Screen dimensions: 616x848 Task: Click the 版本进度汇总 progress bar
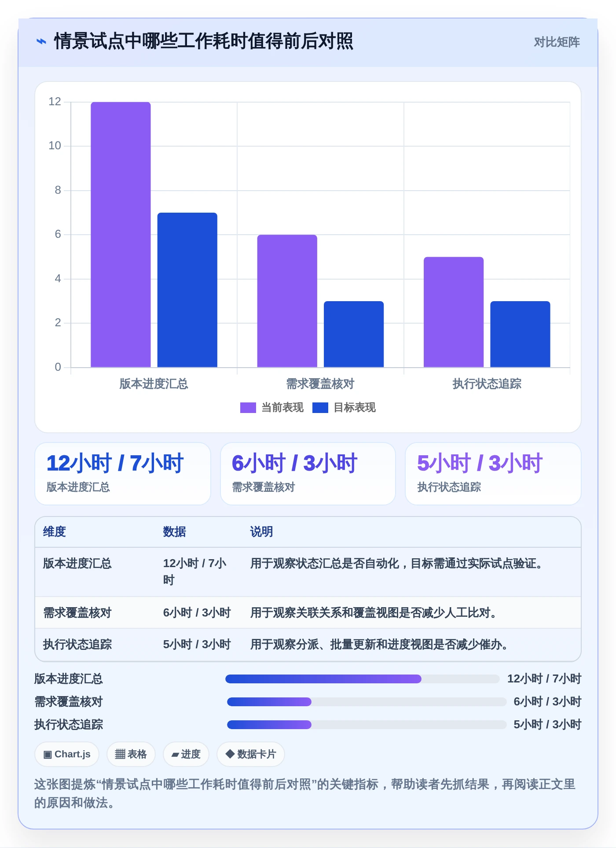[x=362, y=679]
